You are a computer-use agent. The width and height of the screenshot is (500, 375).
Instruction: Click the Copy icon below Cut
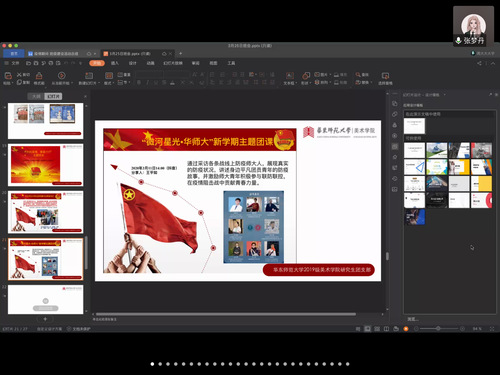pyautogui.click(x=19, y=82)
